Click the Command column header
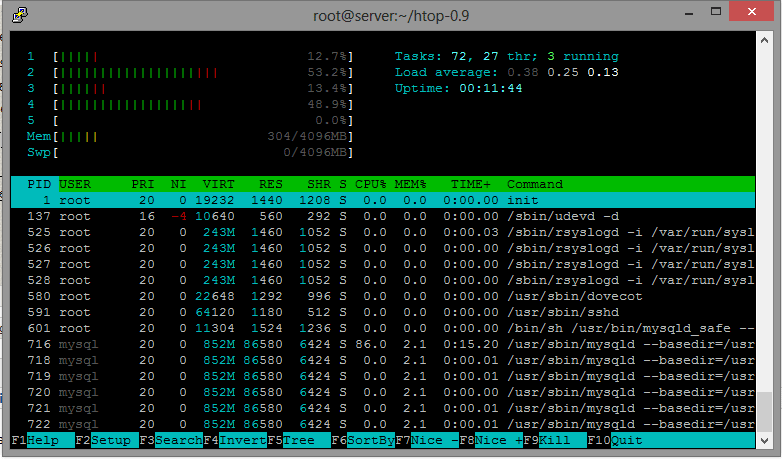The height and width of the screenshot is (459, 782). [x=535, y=184]
